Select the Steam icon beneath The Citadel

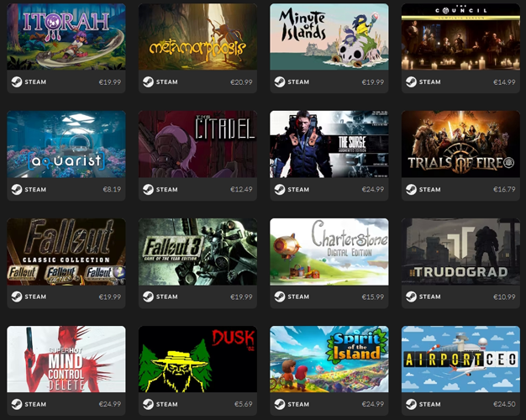tap(148, 190)
